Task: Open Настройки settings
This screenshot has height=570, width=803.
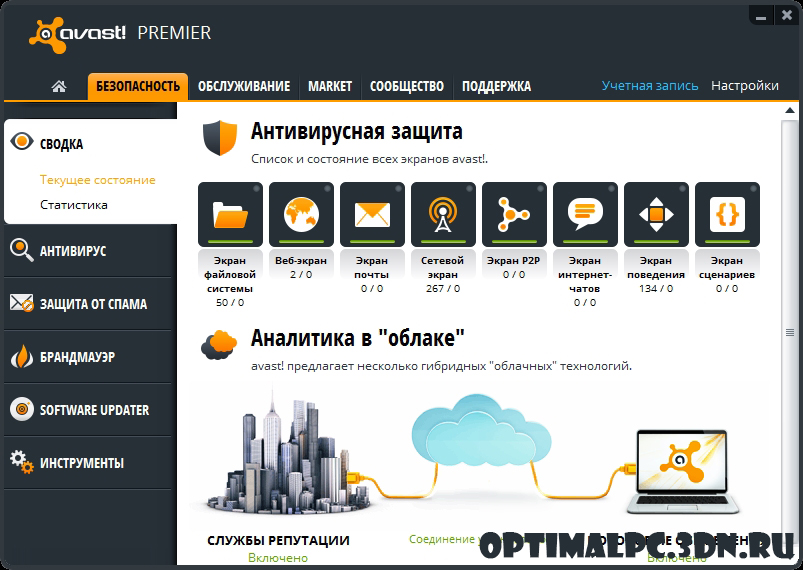Action: 745,86
